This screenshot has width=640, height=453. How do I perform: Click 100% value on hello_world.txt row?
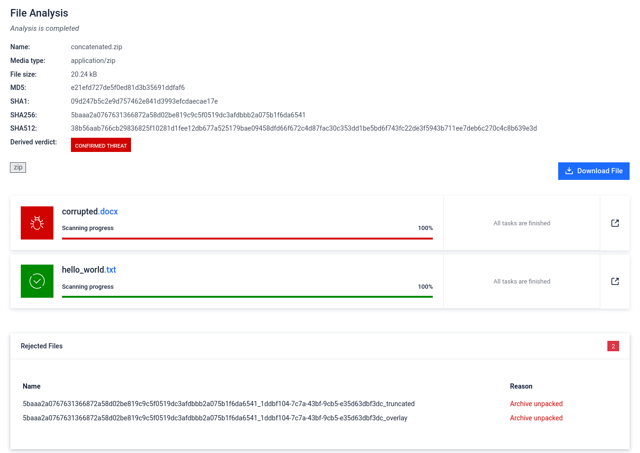[425, 287]
